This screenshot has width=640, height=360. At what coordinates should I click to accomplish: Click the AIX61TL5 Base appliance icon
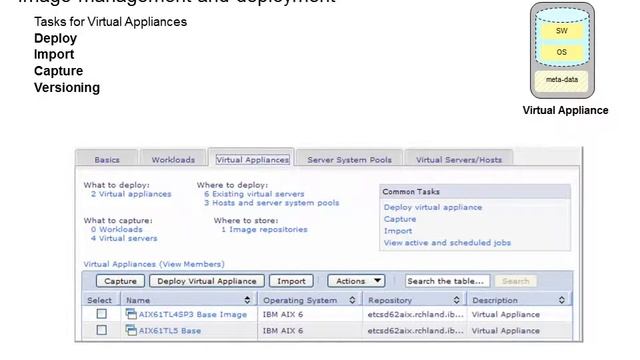pyautogui.click(x=131, y=330)
